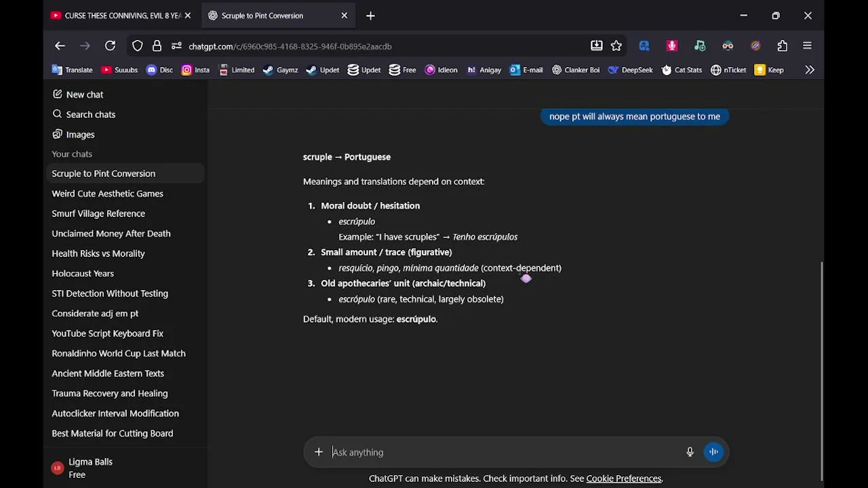Screen dimensions: 868x488
Task: Click the browser back arrow
Action: click(60, 46)
